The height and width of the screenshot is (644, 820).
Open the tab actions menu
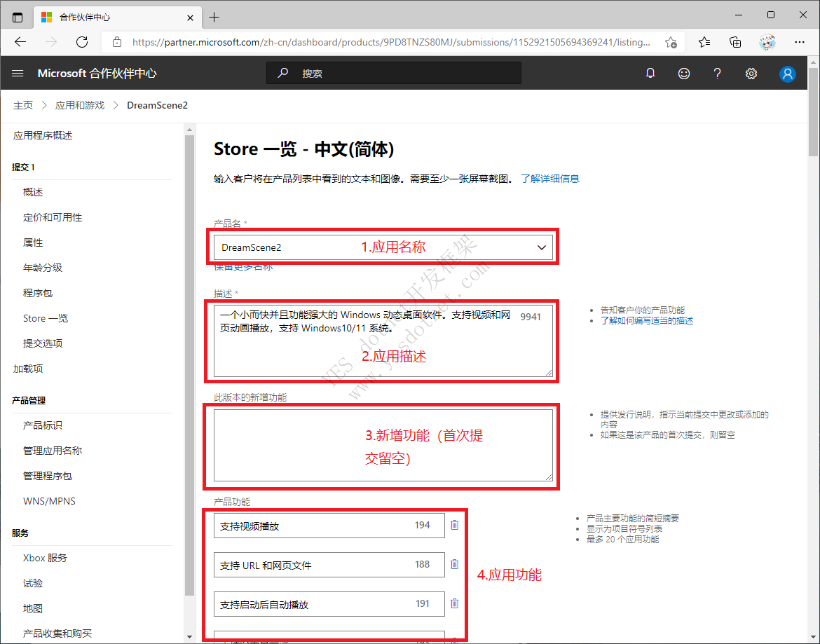[x=18, y=18]
